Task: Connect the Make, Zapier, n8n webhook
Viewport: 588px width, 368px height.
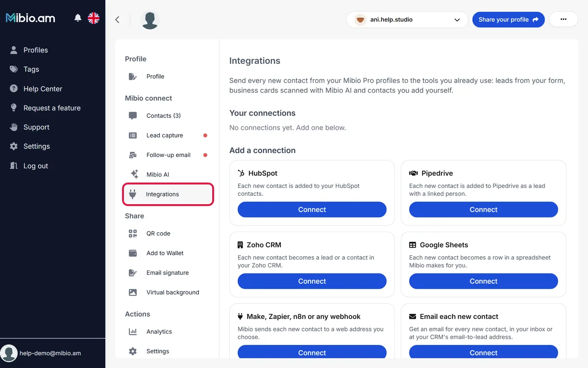Action: point(312,352)
